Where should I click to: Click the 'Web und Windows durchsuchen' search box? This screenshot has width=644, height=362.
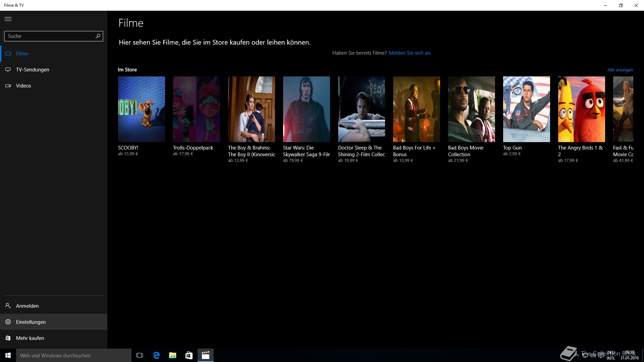click(74, 355)
